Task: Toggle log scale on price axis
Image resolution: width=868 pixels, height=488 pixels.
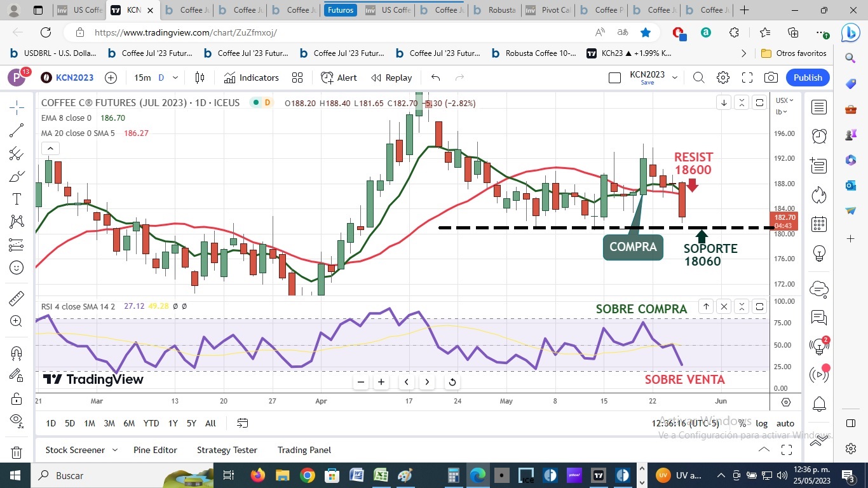Action: tap(761, 423)
